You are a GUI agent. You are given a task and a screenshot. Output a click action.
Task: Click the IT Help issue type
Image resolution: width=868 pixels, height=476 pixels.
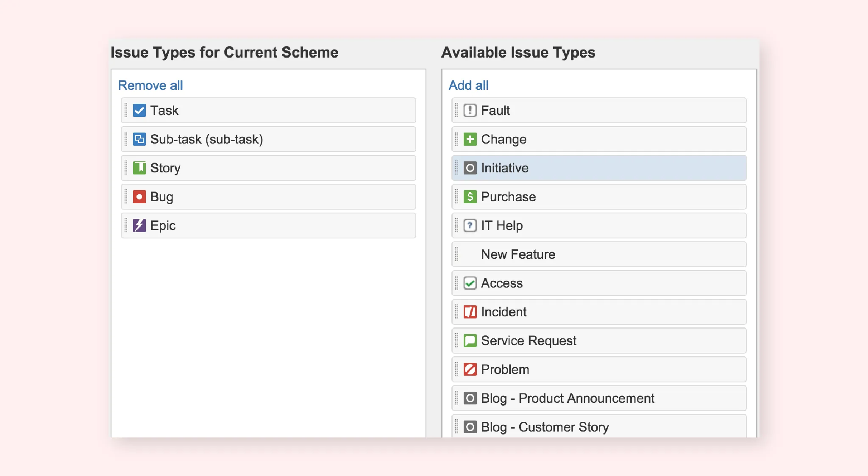[598, 225]
